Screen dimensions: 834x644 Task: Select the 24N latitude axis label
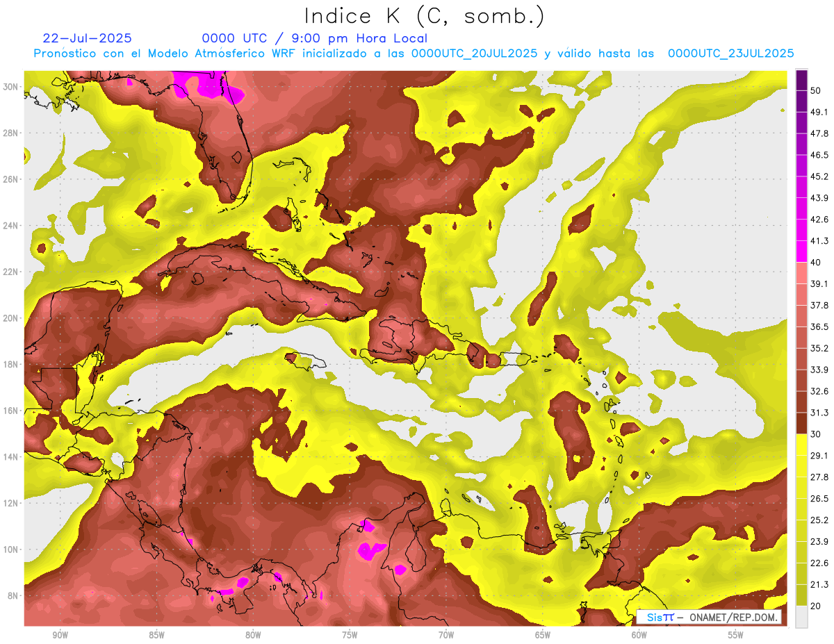pyautogui.click(x=10, y=226)
